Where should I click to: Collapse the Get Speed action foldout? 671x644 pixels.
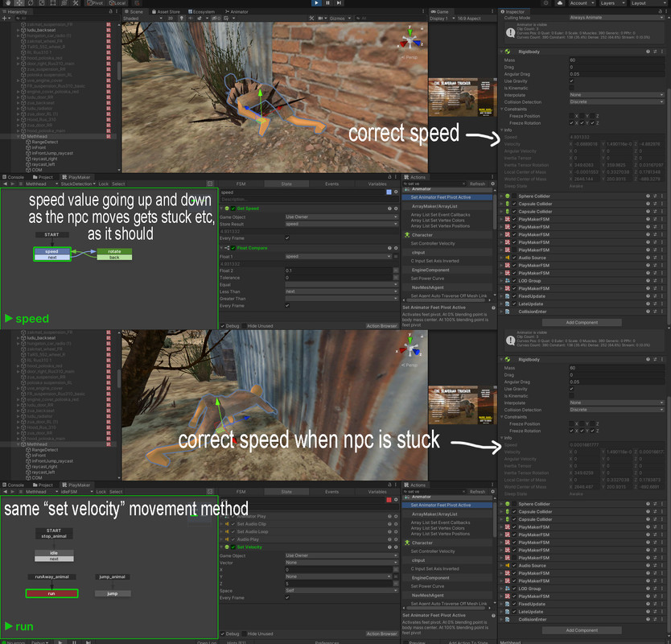(x=222, y=208)
